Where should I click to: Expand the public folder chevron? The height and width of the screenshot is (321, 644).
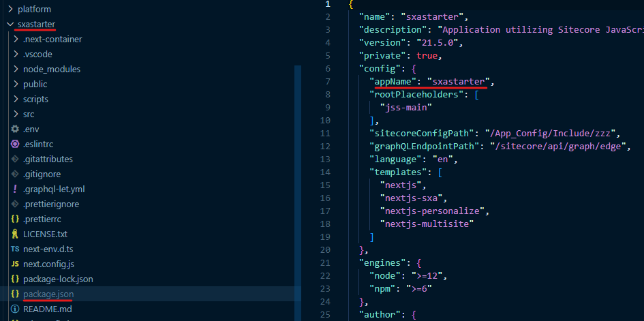[x=16, y=84]
